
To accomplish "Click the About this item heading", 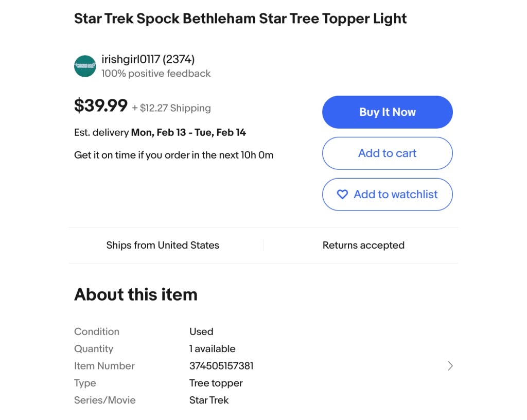I will tap(136, 294).
